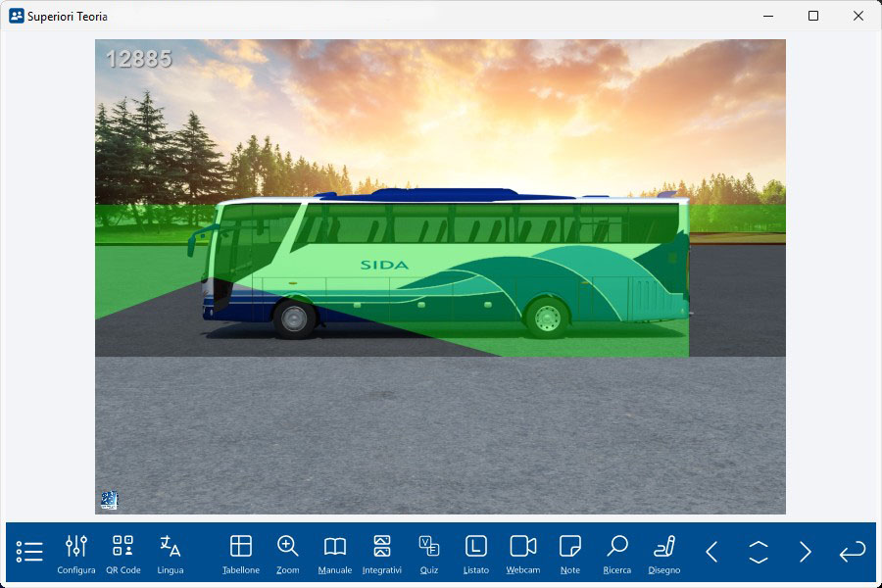The height and width of the screenshot is (588, 882).
Task: Activate the Zoom tool
Action: (288, 554)
